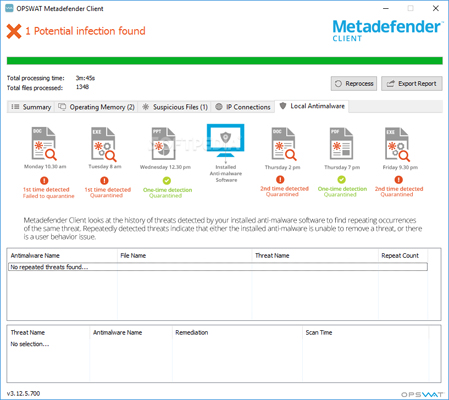Click the 'No selection...' text

[x=30, y=344]
